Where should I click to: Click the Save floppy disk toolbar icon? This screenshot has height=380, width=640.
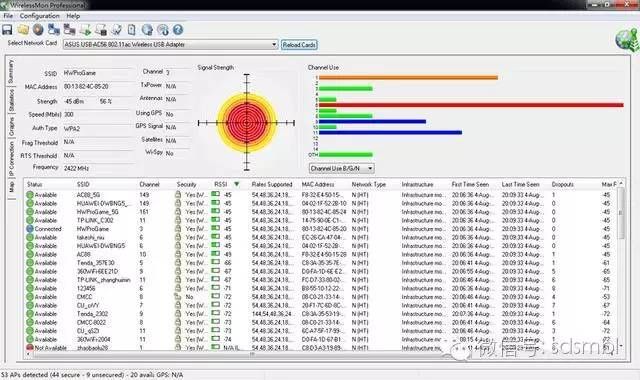(x=7, y=30)
